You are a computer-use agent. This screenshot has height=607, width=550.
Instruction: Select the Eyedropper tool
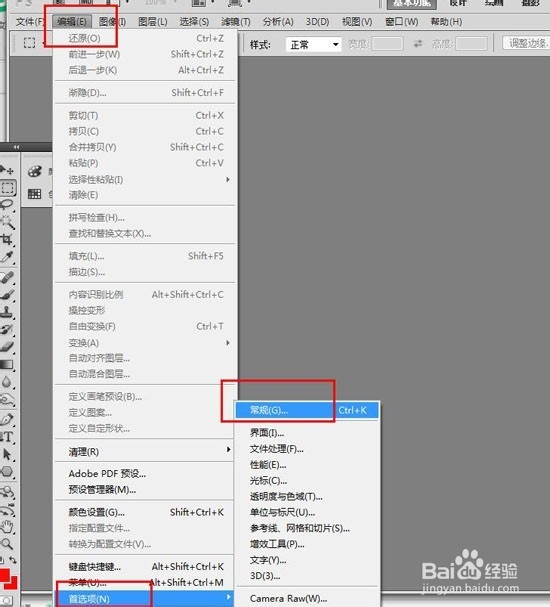coord(7,257)
